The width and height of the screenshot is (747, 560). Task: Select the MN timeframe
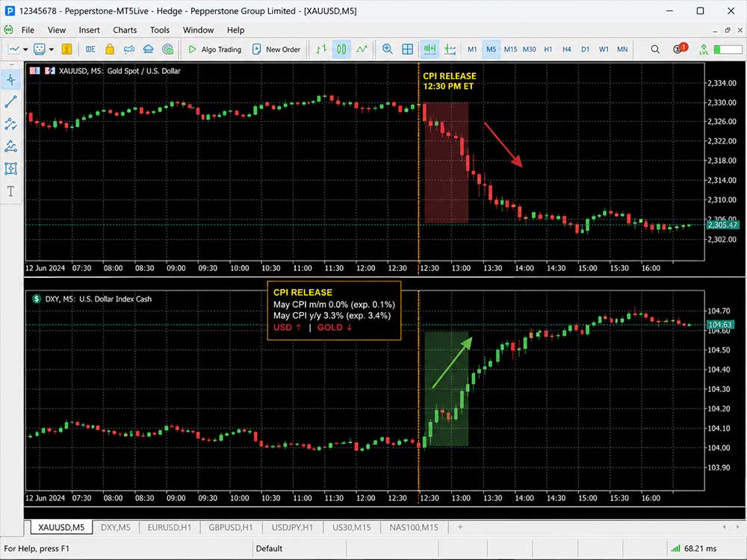click(622, 49)
